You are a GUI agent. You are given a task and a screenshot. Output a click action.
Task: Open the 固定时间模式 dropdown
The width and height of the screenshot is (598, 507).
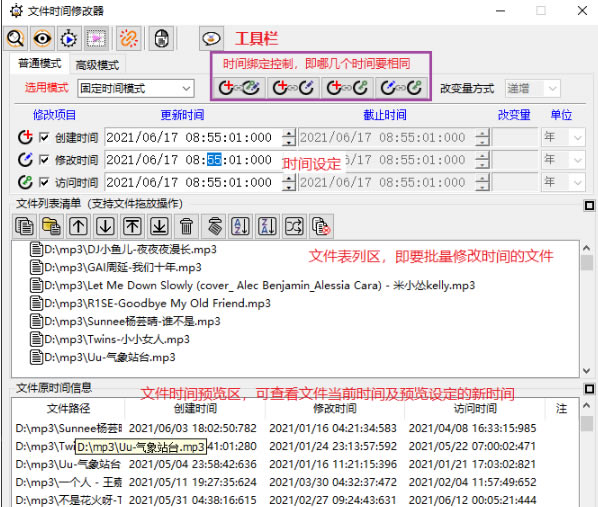(135, 89)
